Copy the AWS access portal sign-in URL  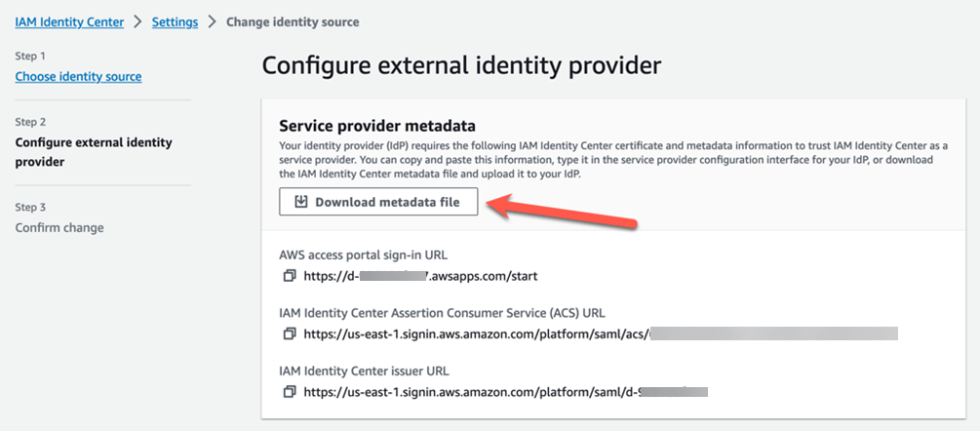click(289, 275)
